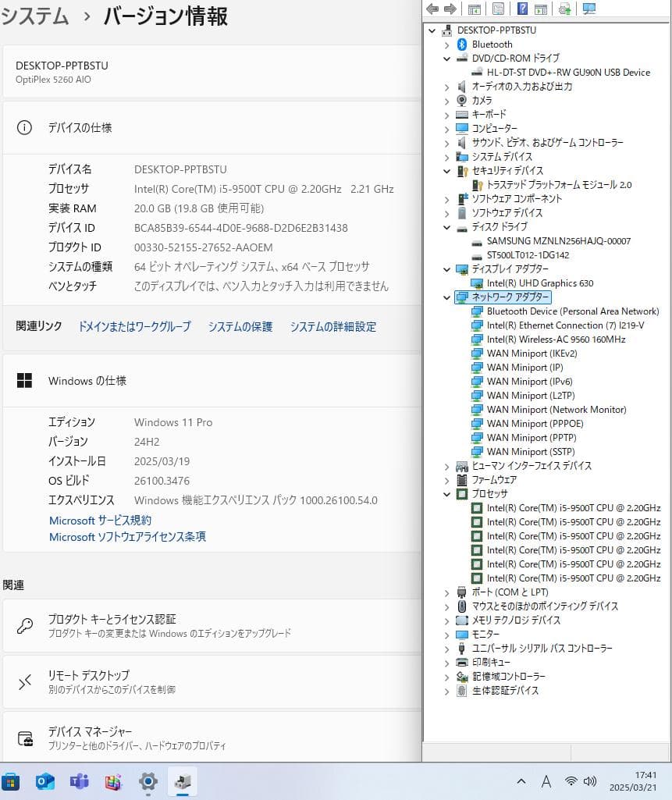Expand the キーボード tree node

446,114
